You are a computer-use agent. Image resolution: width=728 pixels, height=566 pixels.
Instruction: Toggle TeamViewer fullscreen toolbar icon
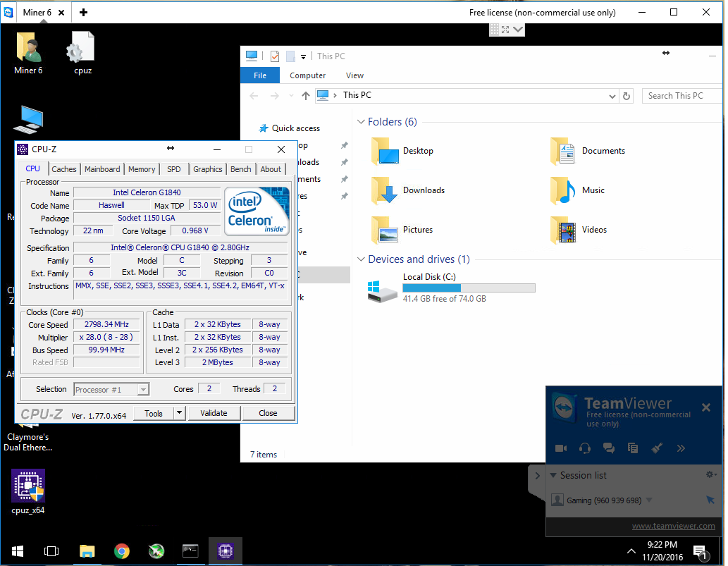(505, 30)
